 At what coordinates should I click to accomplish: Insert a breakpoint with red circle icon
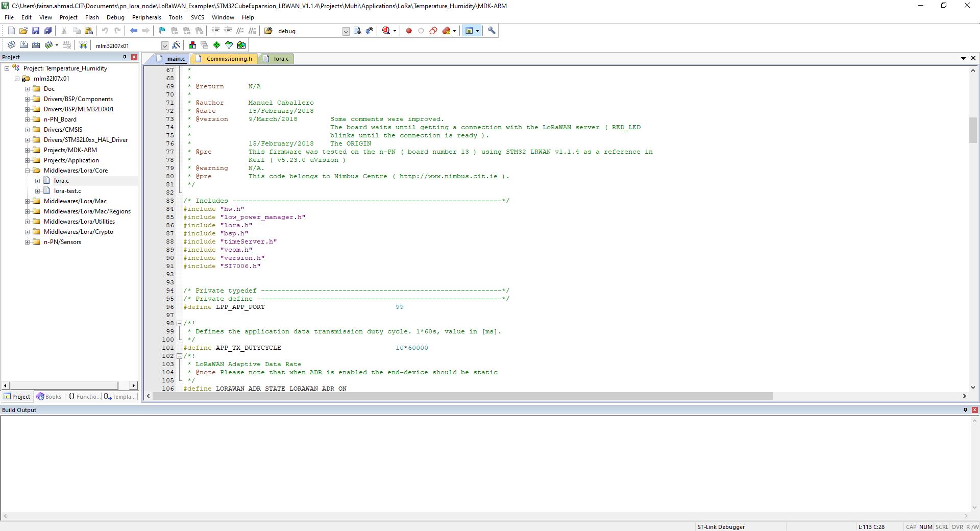[x=409, y=31]
